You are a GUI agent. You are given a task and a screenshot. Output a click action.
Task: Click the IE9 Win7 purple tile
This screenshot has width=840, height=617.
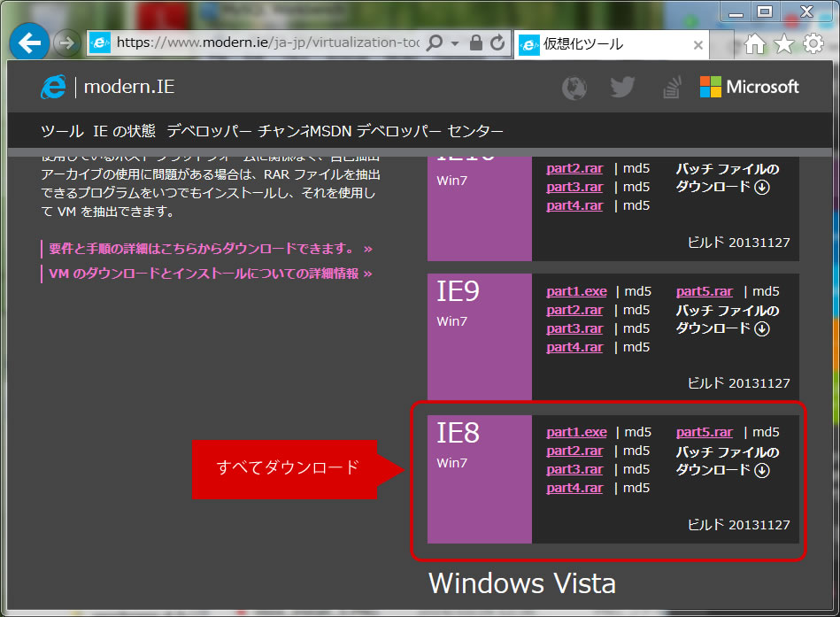tap(480, 337)
